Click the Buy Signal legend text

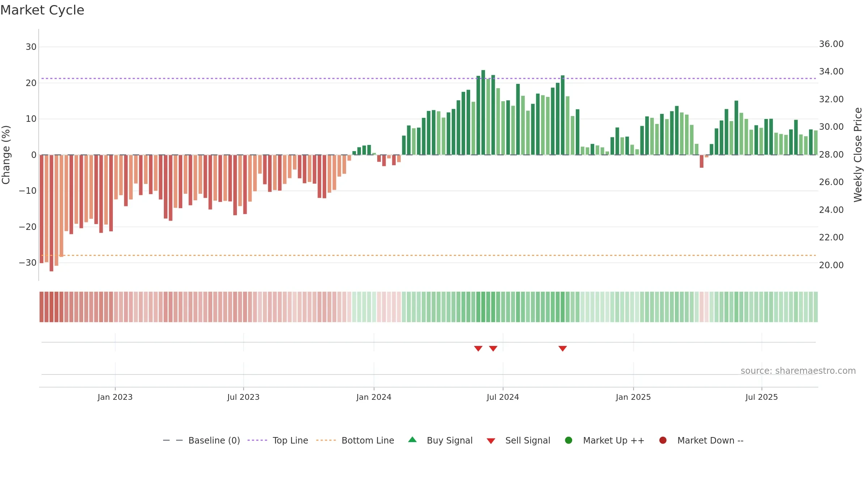(450, 440)
